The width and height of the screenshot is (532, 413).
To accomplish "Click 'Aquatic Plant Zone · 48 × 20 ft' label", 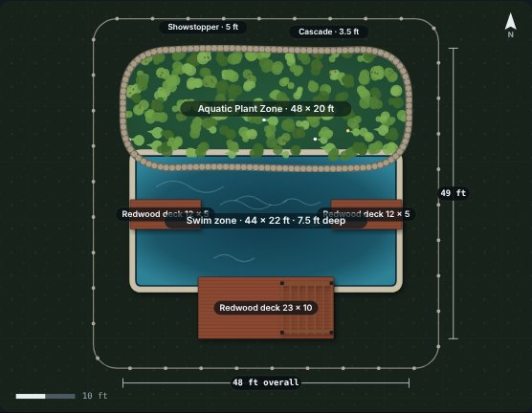I will [266, 109].
